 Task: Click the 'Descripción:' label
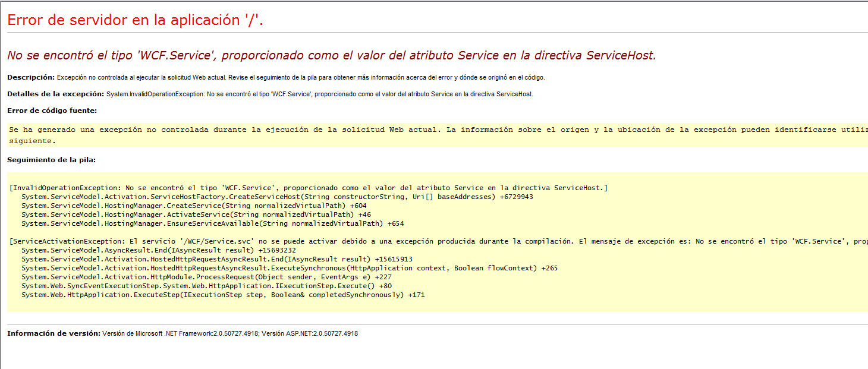click(31, 77)
